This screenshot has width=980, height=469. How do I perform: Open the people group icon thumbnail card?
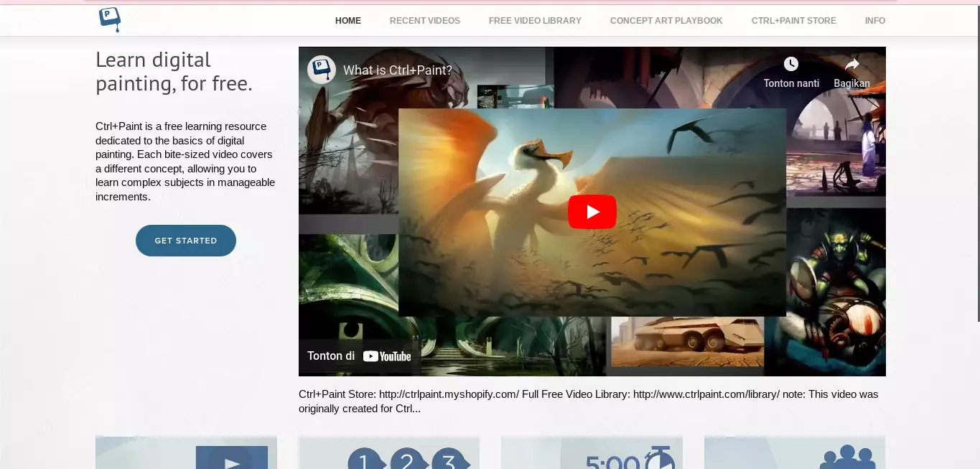pos(795,452)
